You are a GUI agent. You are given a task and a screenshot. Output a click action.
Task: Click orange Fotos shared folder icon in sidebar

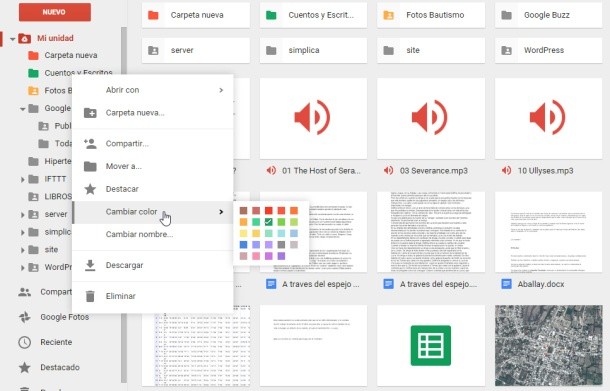click(x=33, y=91)
